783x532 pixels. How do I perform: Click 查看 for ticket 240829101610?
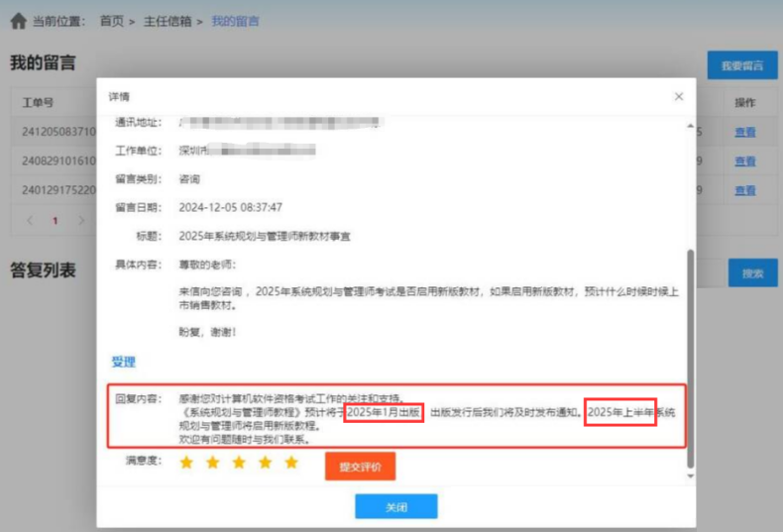click(x=744, y=160)
